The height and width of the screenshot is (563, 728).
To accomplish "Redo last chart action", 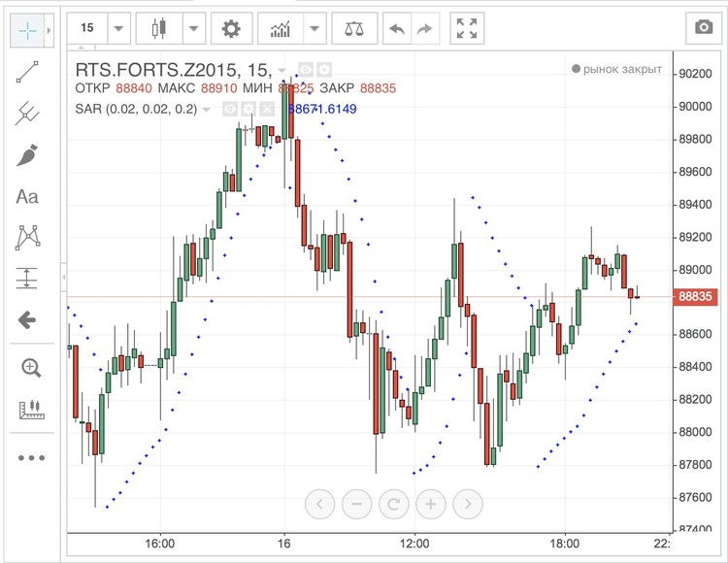I will pos(425,29).
